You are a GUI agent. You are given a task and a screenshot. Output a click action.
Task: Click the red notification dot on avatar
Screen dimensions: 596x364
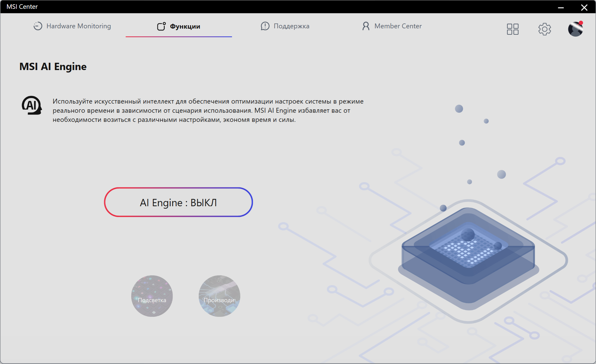[581, 23]
